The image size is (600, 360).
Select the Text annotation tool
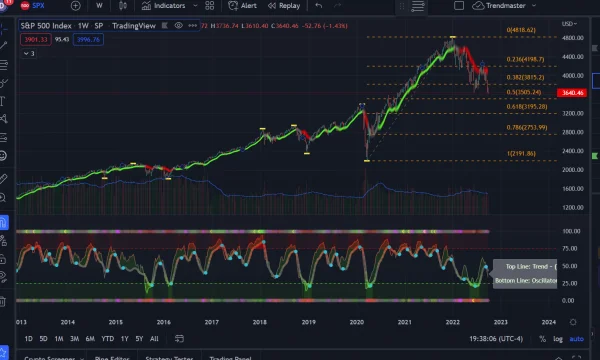coord(3,101)
